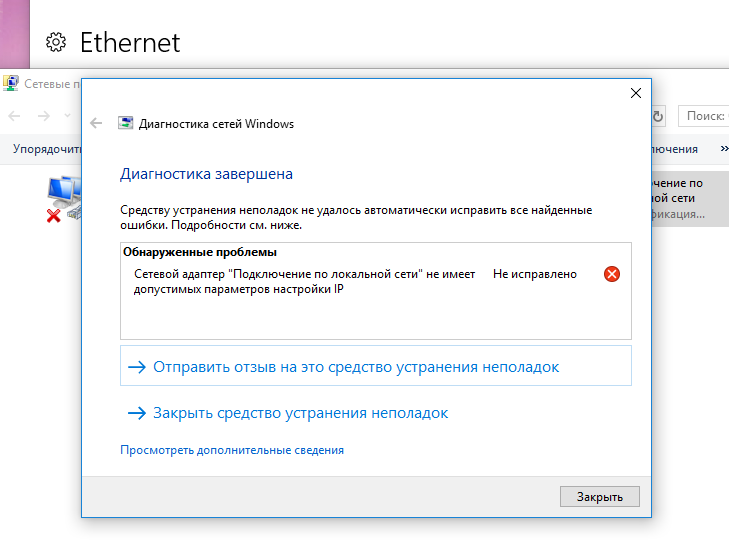The image size is (729, 541).
Task: Go back with explorer back arrow
Action: (14, 116)
